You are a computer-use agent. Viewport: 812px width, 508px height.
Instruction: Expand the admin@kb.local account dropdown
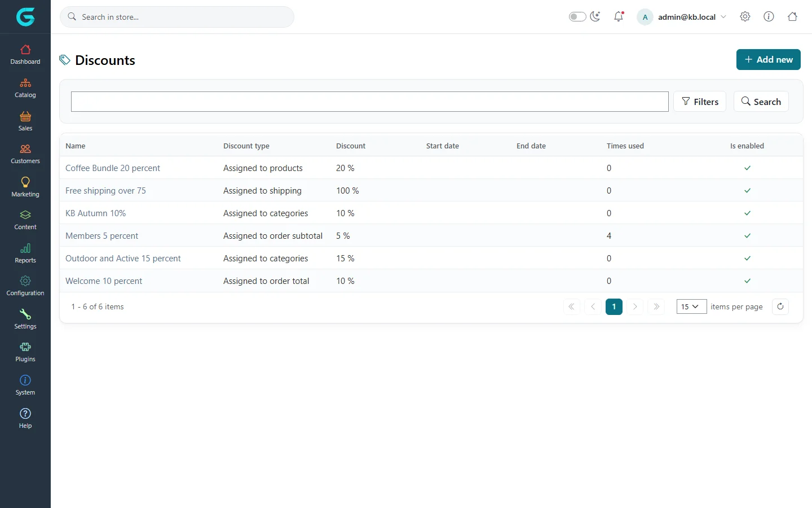(x=682, y=17)
